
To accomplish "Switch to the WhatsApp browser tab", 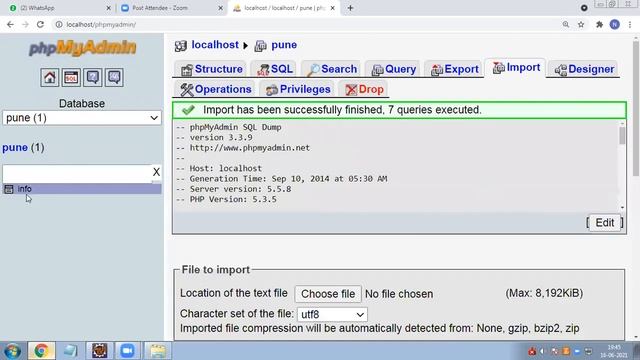I will coord(59,8).
